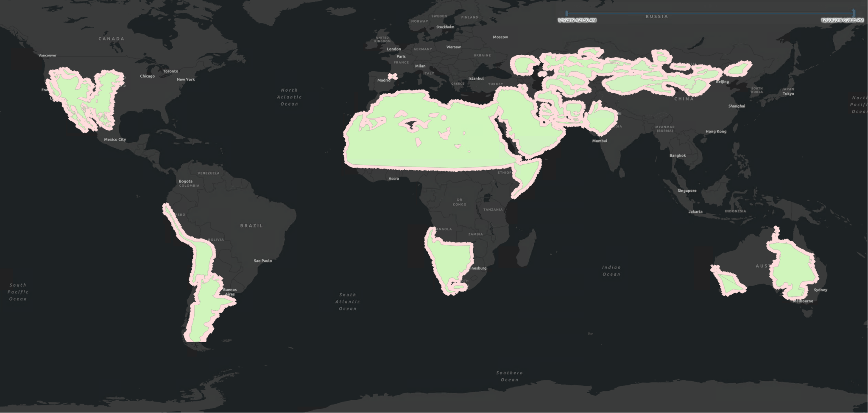Click the Melbourne city label
The image size is (868, 413).
(803, 301)
